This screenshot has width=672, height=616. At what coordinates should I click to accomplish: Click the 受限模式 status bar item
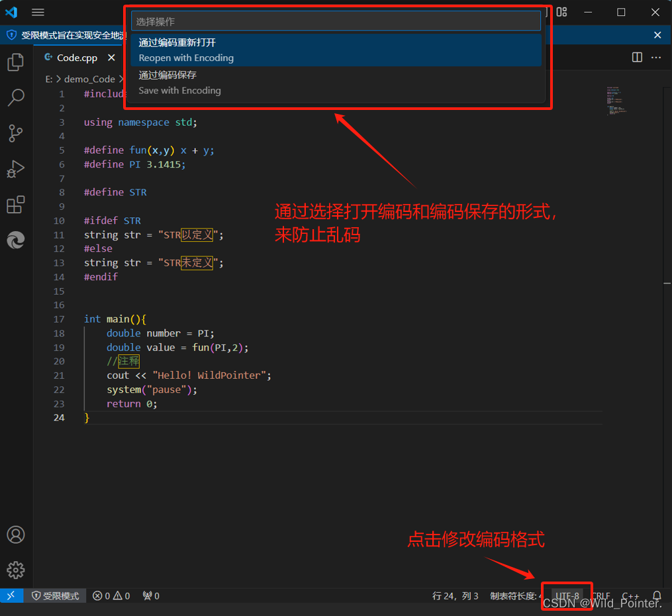(x=56, y=595)
